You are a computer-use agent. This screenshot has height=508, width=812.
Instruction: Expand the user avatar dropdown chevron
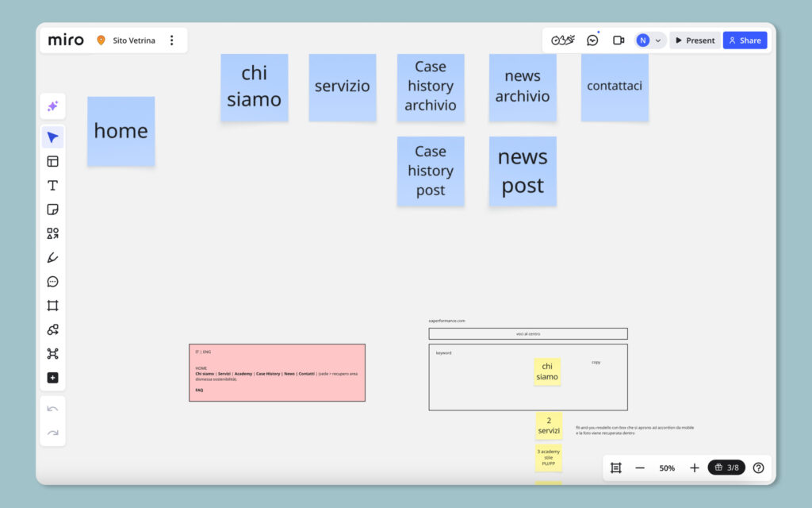657,40
